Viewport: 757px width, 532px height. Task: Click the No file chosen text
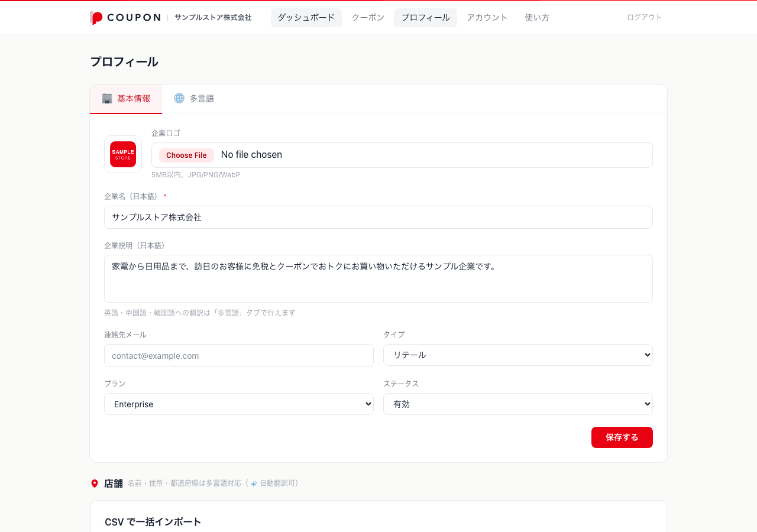tap(251, 155)
